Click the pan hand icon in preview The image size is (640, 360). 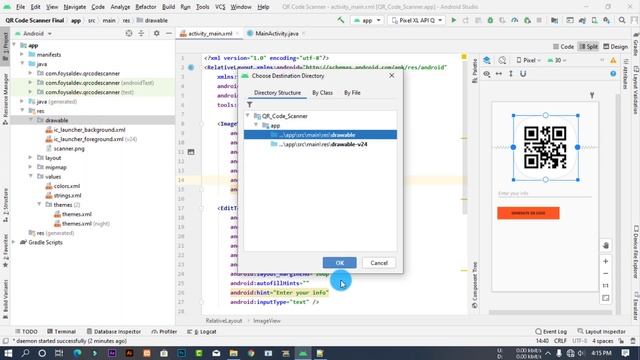[606, 245]
